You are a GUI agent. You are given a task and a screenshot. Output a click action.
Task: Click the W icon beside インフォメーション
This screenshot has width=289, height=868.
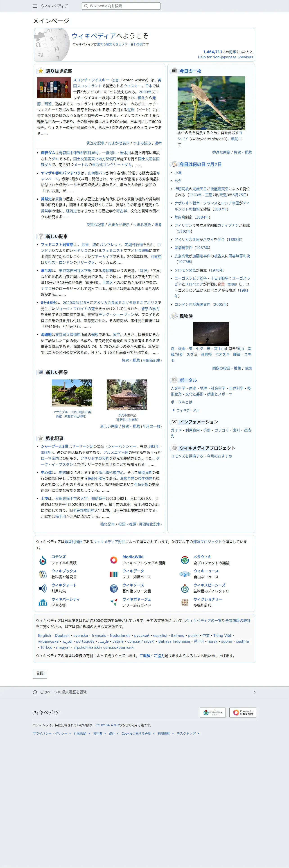(174, 422)
